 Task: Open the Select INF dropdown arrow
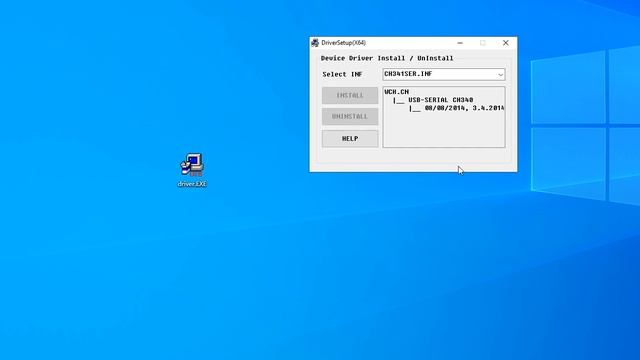pos(500,74)
